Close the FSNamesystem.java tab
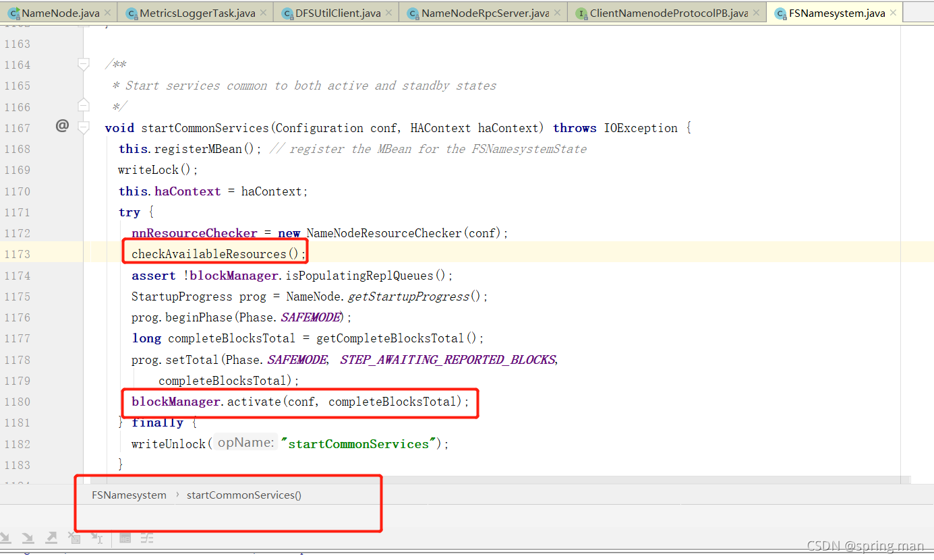Image resolution: width=934 pixels, height=560 pixels. 893,13
